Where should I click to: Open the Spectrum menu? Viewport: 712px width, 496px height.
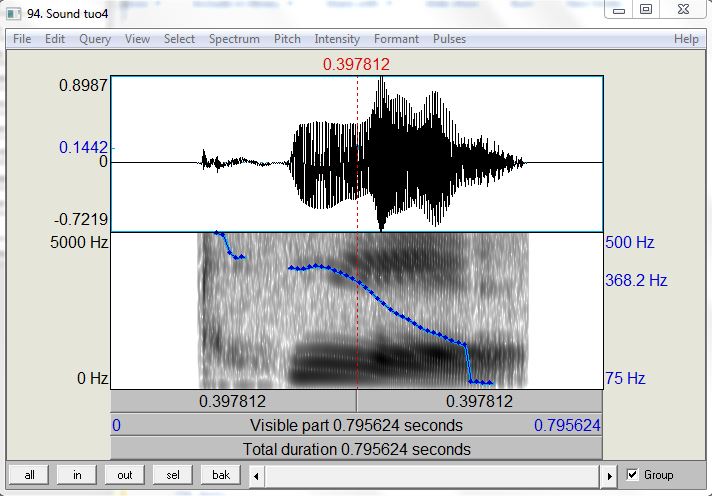[x=234, y=39]
